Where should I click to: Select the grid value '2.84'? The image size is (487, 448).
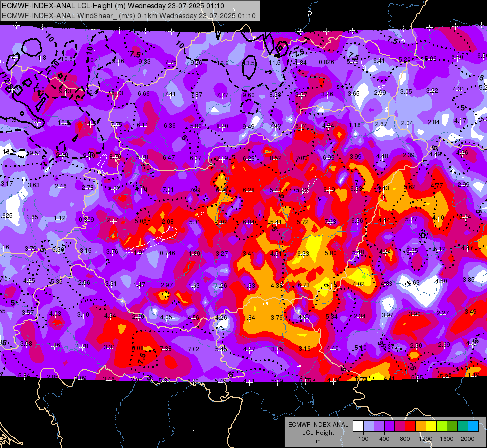point(433,122)
